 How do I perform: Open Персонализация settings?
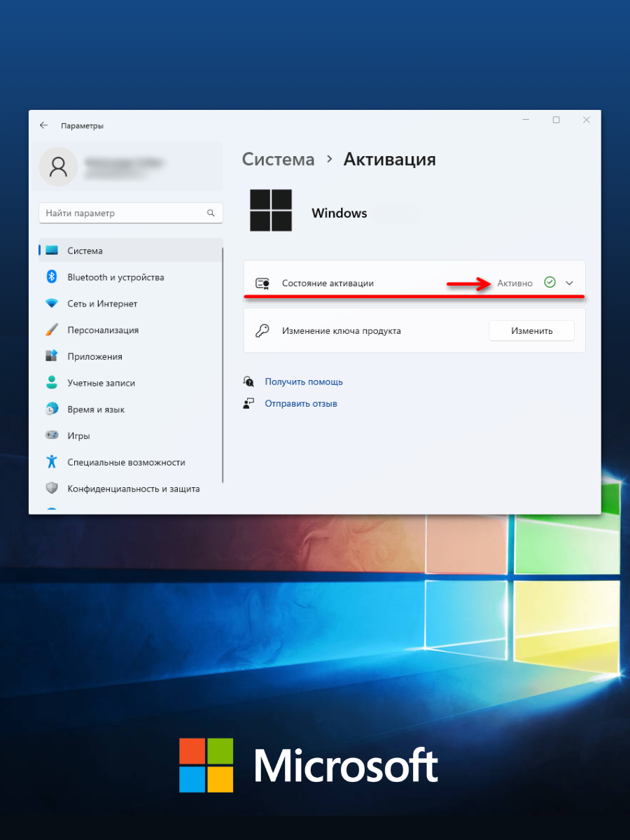[x=130, y=330]
